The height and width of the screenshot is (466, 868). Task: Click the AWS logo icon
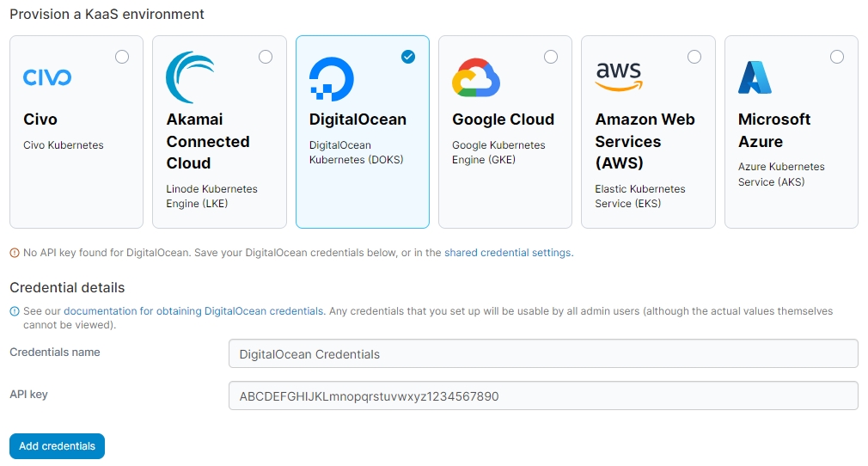click(x=619, y=76)
